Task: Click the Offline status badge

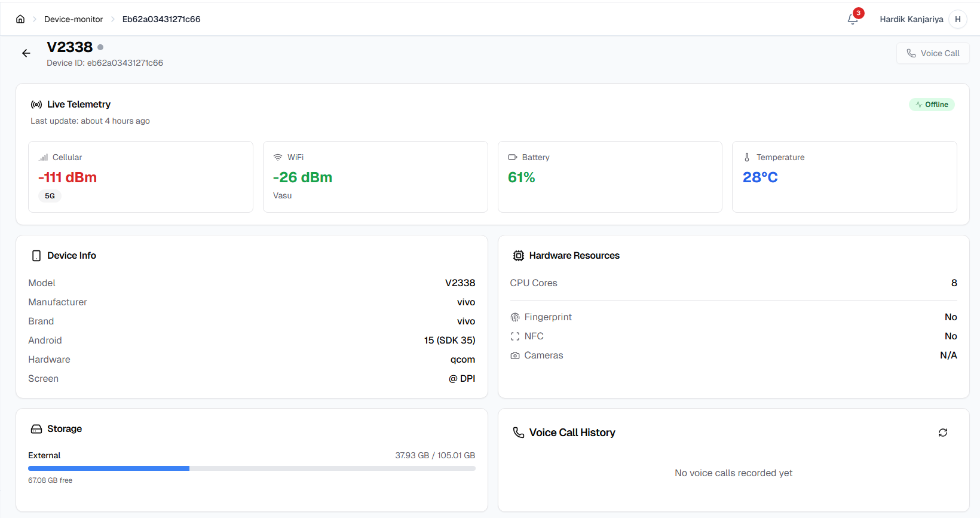Action: coord(932,105)
